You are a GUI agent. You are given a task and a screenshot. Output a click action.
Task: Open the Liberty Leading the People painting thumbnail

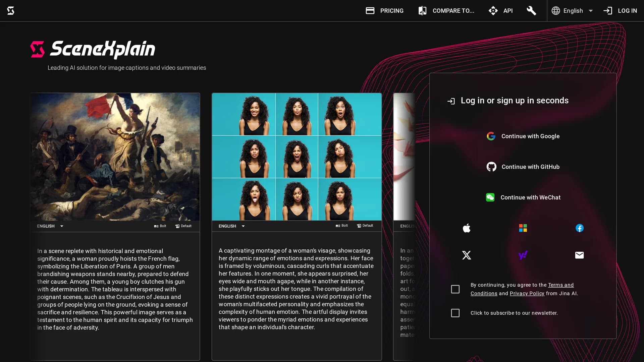[115, 157]
